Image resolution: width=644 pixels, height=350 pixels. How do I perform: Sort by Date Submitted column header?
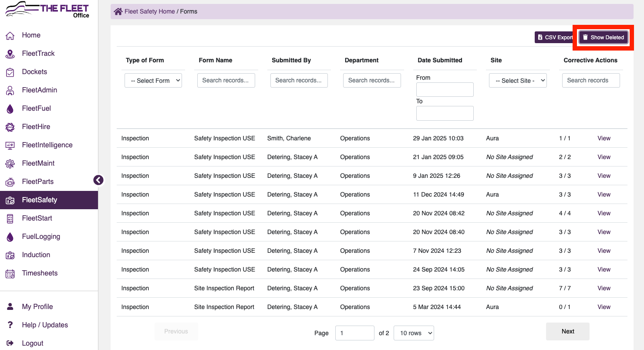click(440, 61)
